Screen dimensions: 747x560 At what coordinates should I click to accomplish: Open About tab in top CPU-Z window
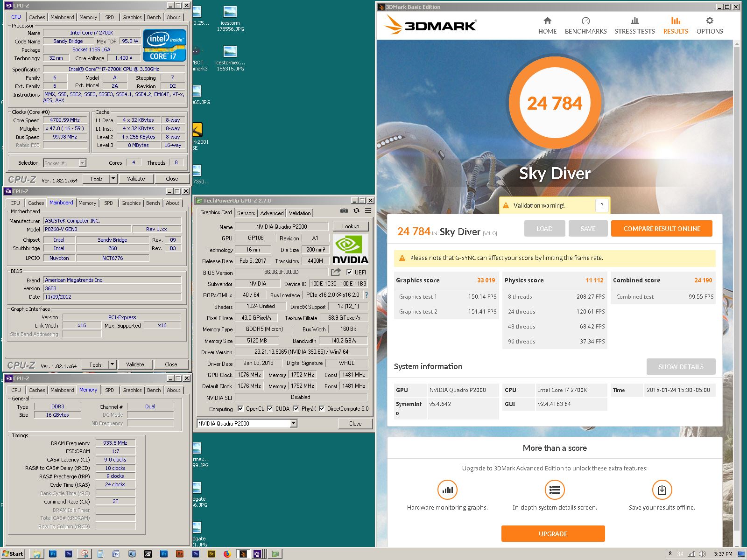click(x=174, y=17)
